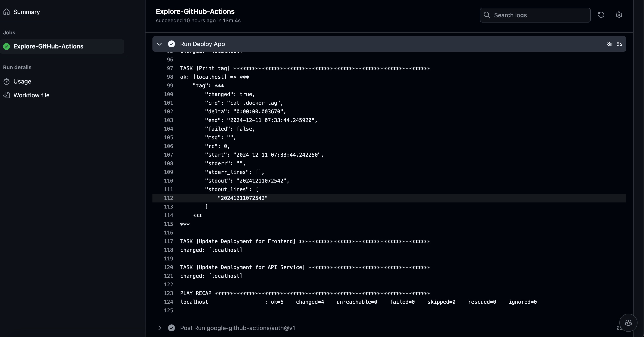Open the Copilot chat floating button
Image resolution: width=644 pixels, height=337 pixels.
(628, 323)
